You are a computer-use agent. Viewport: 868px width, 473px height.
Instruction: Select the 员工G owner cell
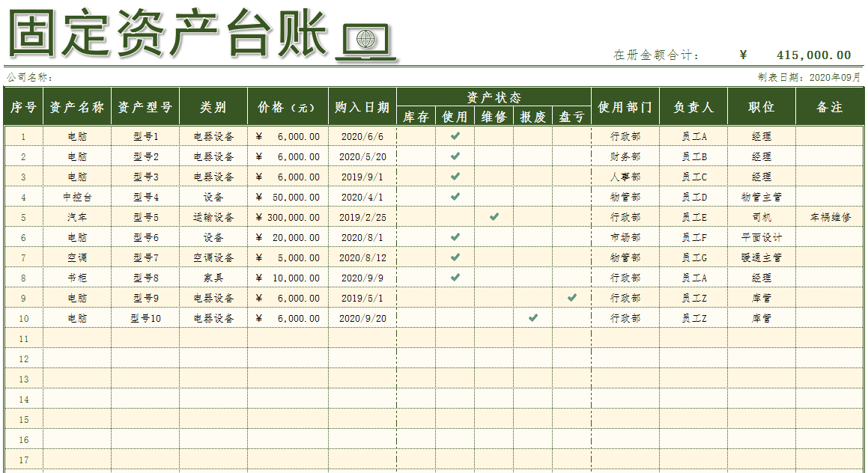[x=693, y=257]
